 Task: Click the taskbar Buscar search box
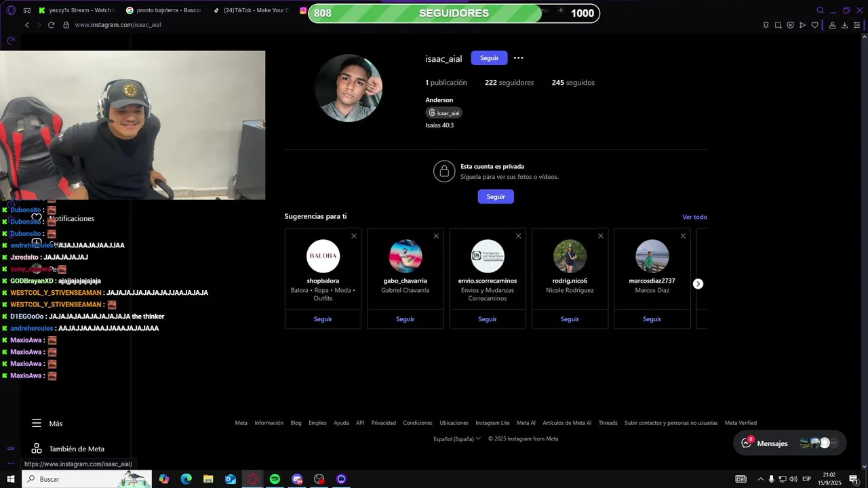tap(87, 479)
